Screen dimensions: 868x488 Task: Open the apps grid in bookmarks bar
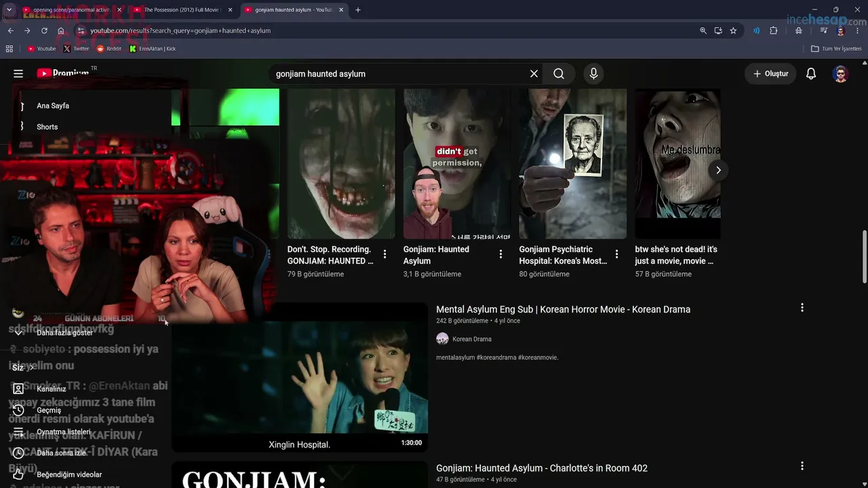pos(9,49)
